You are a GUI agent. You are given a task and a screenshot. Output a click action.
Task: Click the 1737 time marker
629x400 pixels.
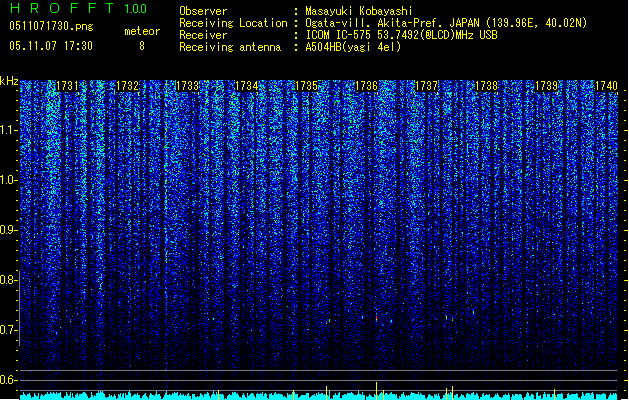click(x=426, y=86)
